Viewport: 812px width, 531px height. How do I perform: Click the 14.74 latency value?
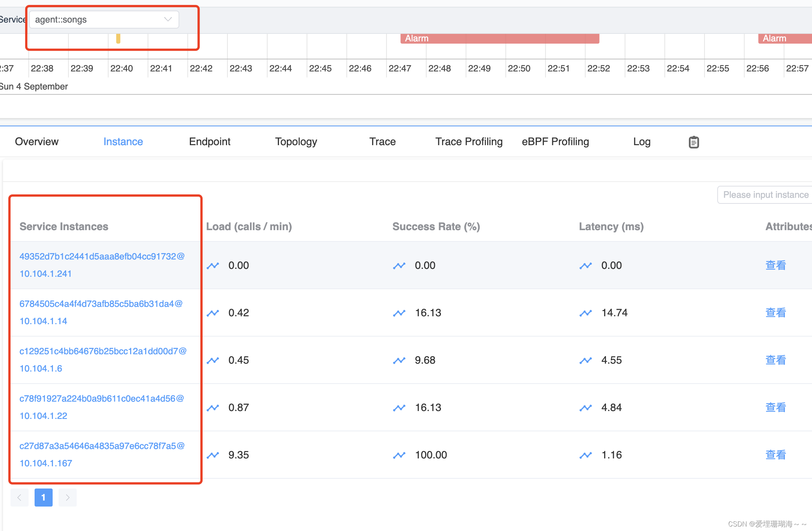pos(615,313)
